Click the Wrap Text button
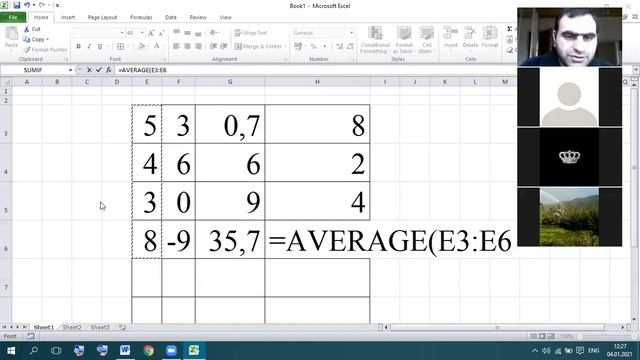This screenshot has width=640, height=360. click(x=251, y=33)
